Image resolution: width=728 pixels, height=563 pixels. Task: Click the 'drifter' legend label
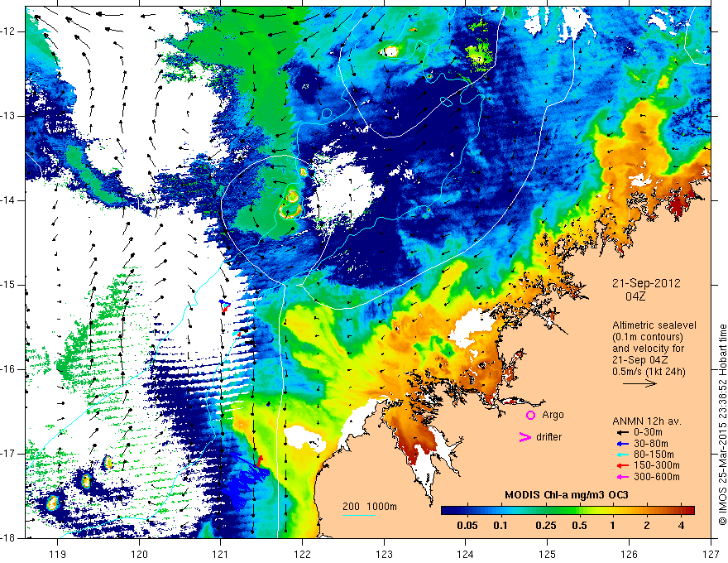coord(548,437)
